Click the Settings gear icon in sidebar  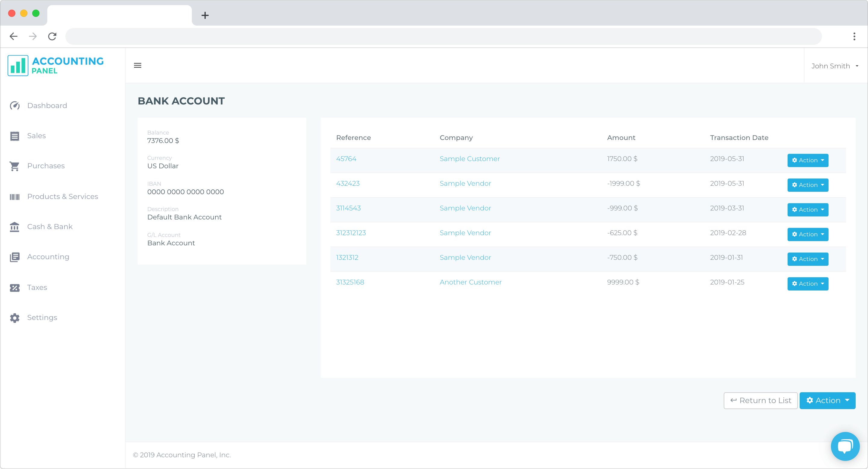(14, 318)
